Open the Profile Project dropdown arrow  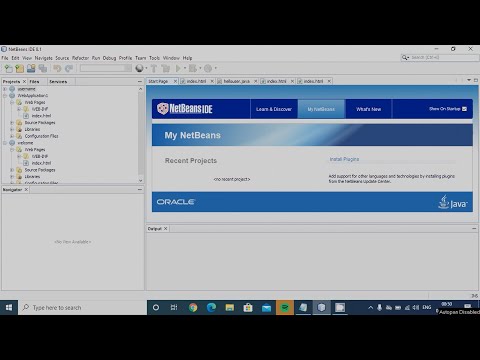(x=215, y=69)
